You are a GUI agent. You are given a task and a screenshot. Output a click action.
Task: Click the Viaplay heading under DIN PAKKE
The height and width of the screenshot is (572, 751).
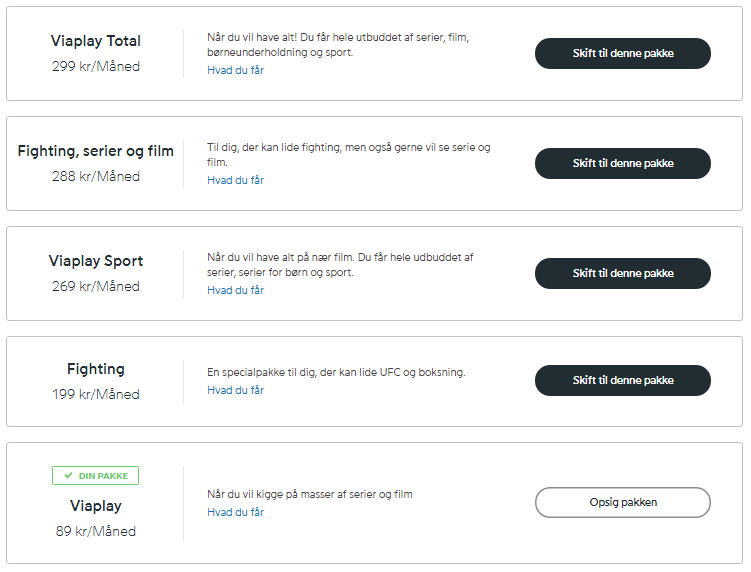pos(96,506)
